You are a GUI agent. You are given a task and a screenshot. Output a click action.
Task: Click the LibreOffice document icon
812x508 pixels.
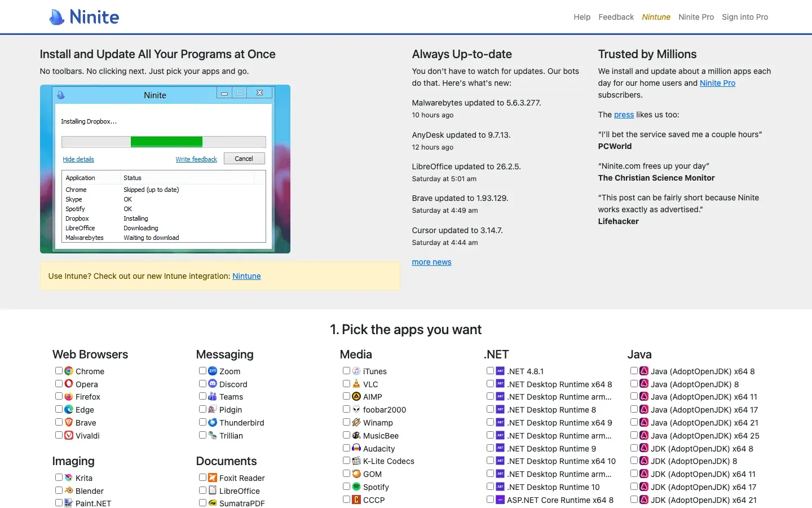(213, 491)
